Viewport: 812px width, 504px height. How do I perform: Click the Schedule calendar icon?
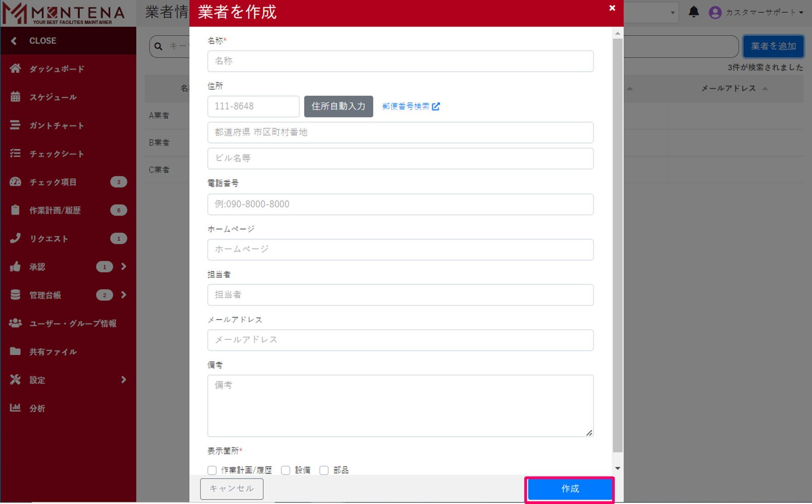(x=15, y=97)
